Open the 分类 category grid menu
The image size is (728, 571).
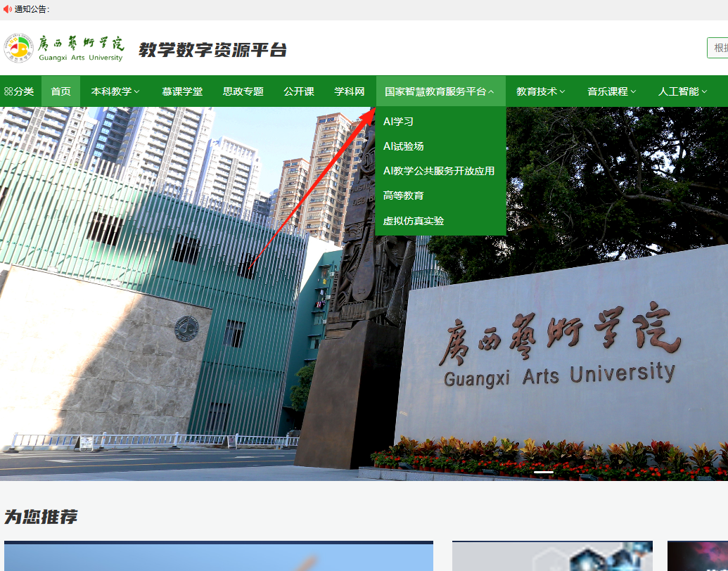pyautogui.click(x=22, y=91)
